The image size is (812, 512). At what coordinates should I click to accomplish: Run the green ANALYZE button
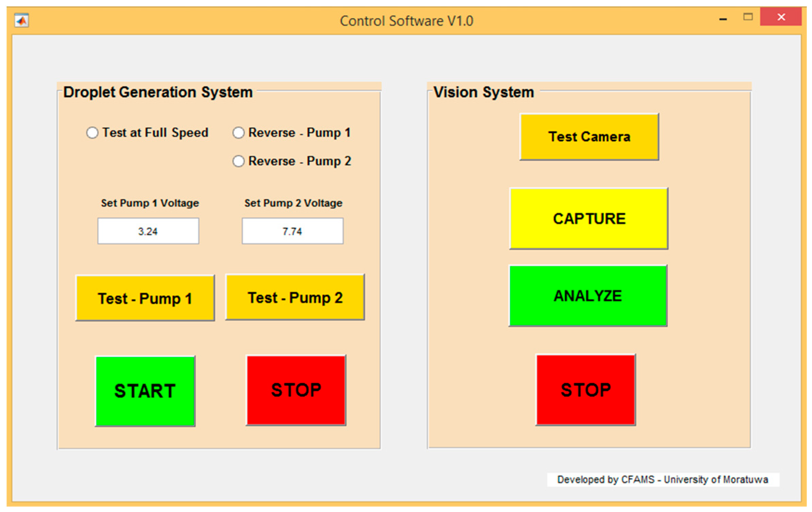point(588,296)
